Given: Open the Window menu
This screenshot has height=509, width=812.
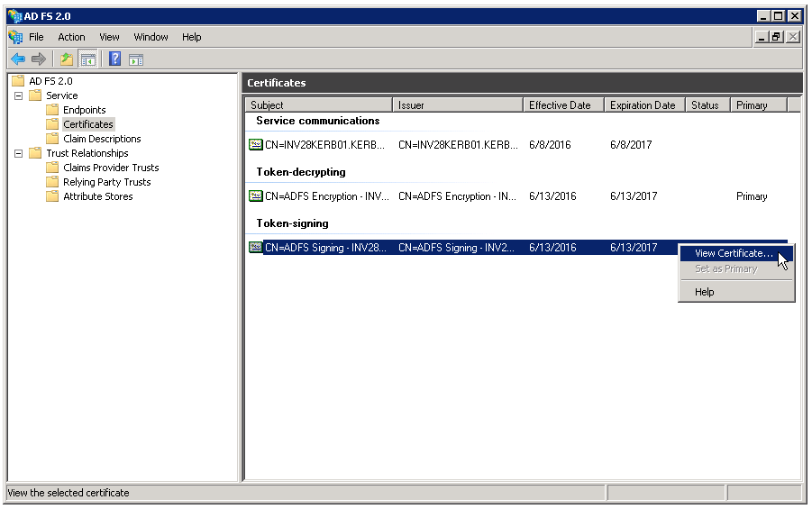Looking at the screenshot, I should pyautogui.click(x=151, y=37).
